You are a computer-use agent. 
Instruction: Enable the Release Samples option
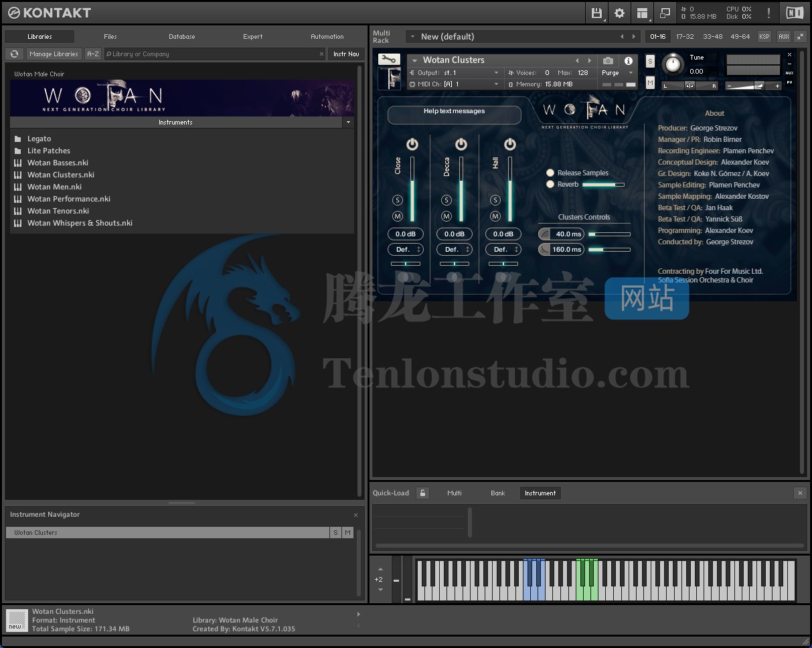click(550, 173)
